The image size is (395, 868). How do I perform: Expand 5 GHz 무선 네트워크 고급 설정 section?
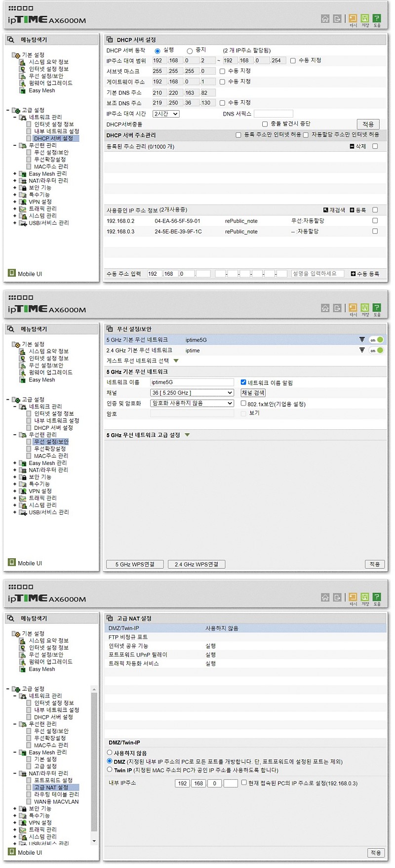click(x=187, y=435)
